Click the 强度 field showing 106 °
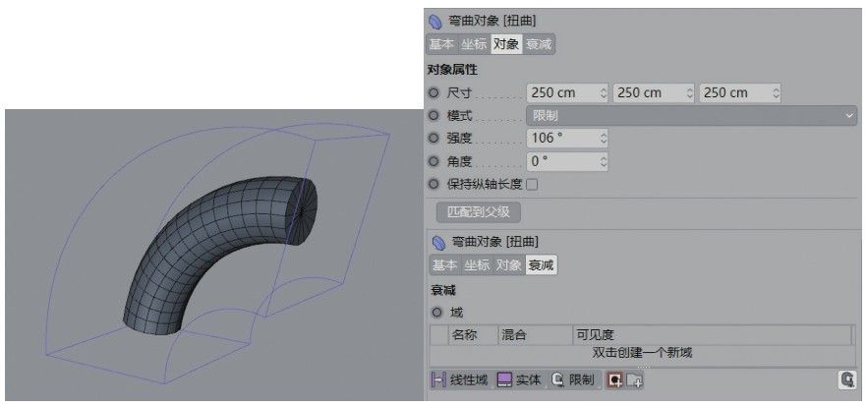Screen dimensions: 868x406 (x=567, y=139)
